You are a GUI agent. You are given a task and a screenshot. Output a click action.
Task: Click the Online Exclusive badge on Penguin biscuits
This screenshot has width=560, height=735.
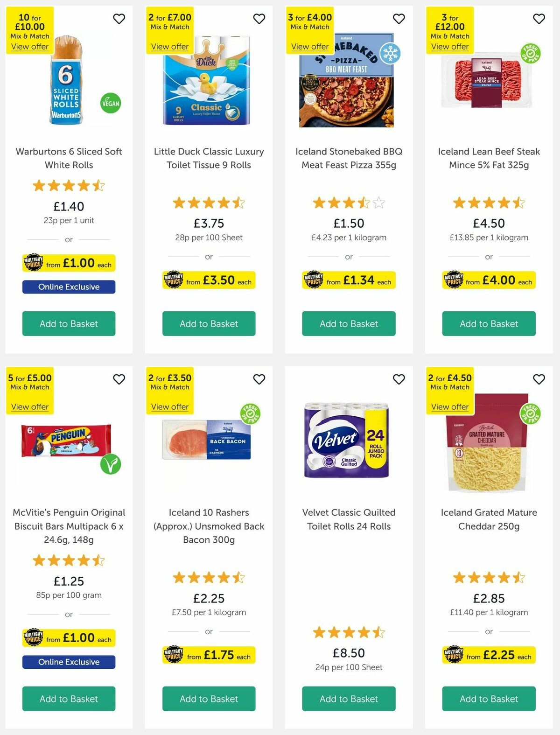click(x=69, y=662)
